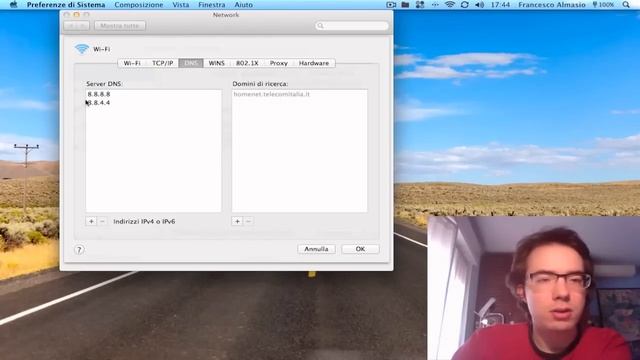This screenshot has width=640, height=360.
Task: Switch to the Wi-Fi tab
Action: [132, 63]
